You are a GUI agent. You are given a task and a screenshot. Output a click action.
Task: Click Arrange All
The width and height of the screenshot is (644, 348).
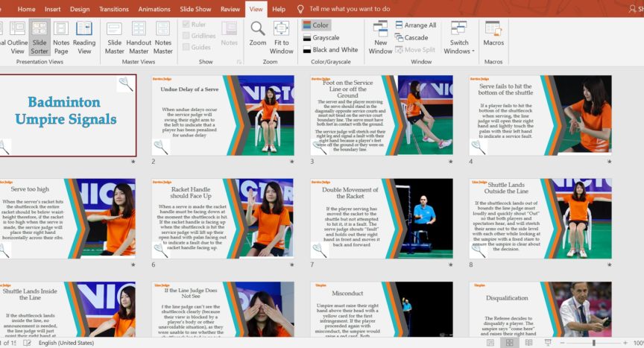[415, 25]
